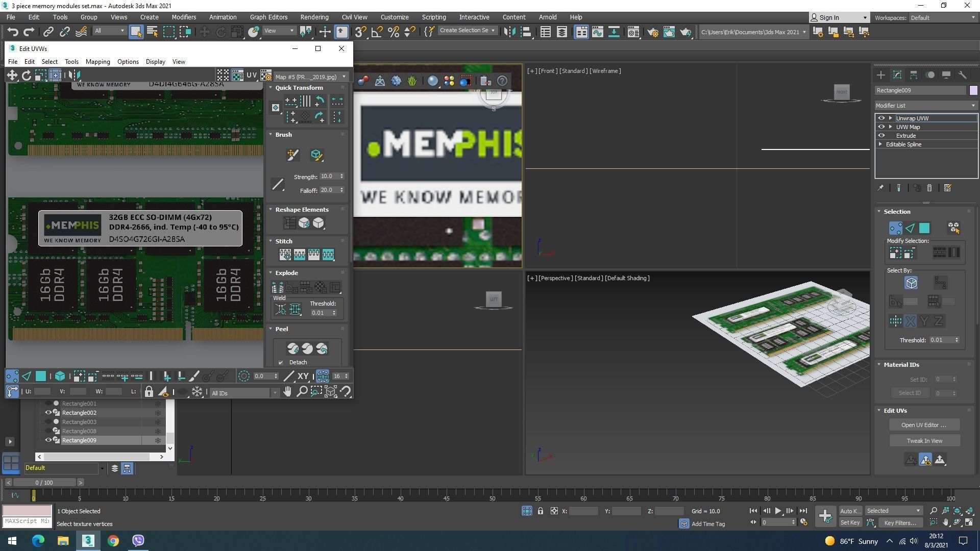Toggle 3D Snaps icon
The image size is (980, 551).
click(x=360, y=32)
